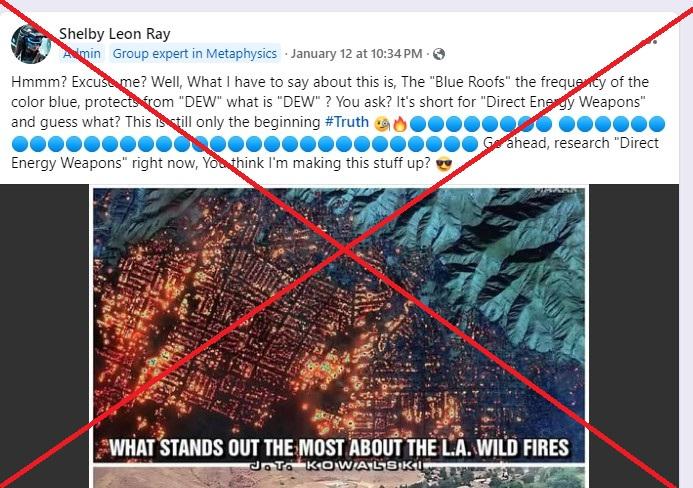Open the second photo below the caption
Viewport: 693px width, 488px height.
(x=339, y=477)
